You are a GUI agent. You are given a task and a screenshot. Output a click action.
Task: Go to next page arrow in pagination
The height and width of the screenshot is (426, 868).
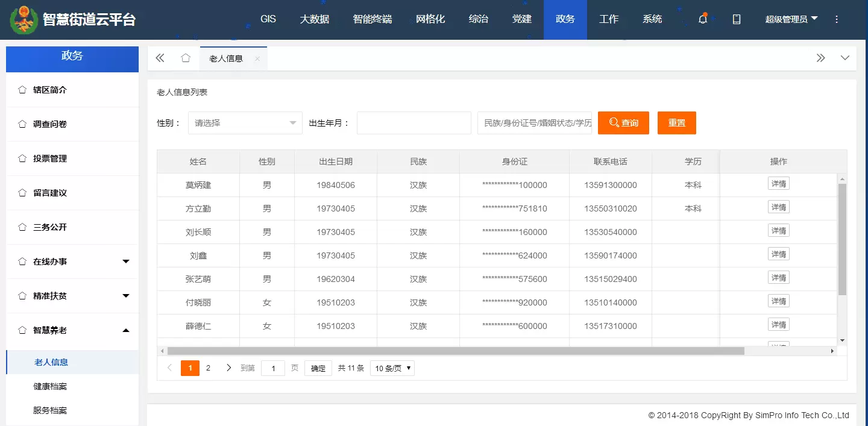point(228,368)
